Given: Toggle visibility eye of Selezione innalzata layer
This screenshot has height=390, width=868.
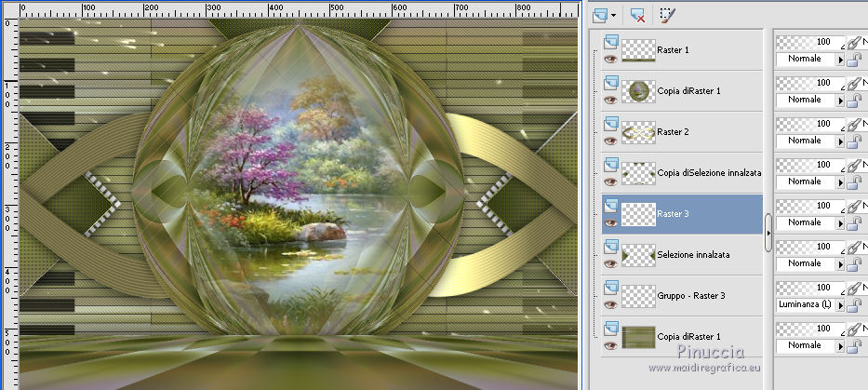Looking at the screenshot, I should tap(610, 263).
